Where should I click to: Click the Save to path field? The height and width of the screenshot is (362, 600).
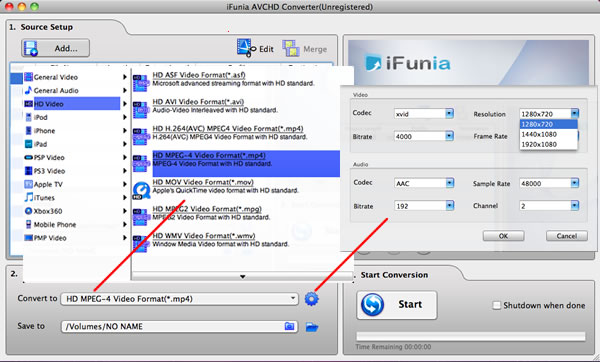point(179,326)
